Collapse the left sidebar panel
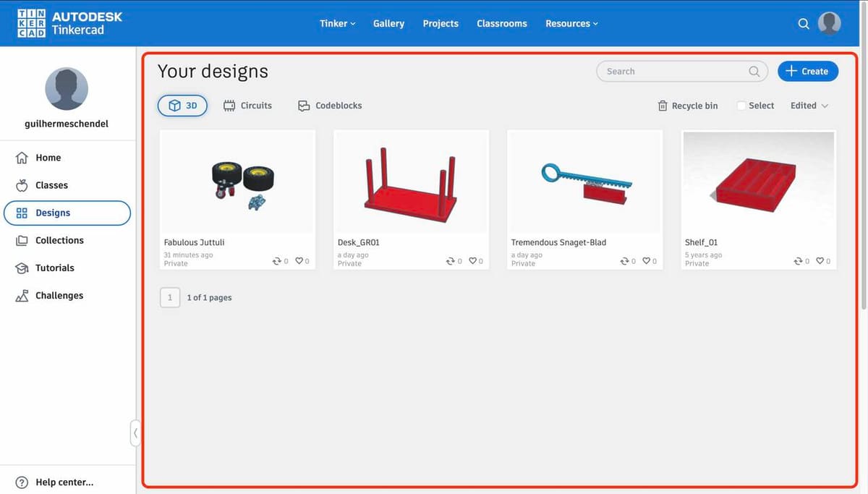 (135, 433)
